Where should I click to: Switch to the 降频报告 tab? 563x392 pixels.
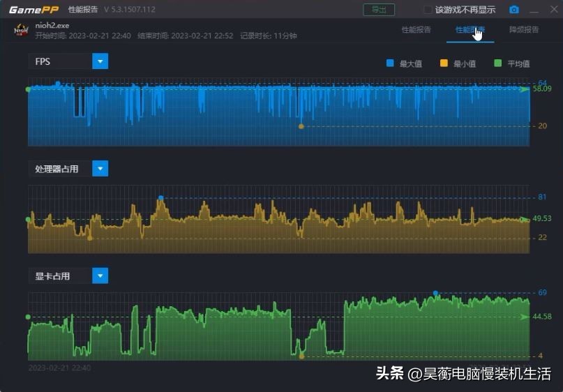pos(524,30)
